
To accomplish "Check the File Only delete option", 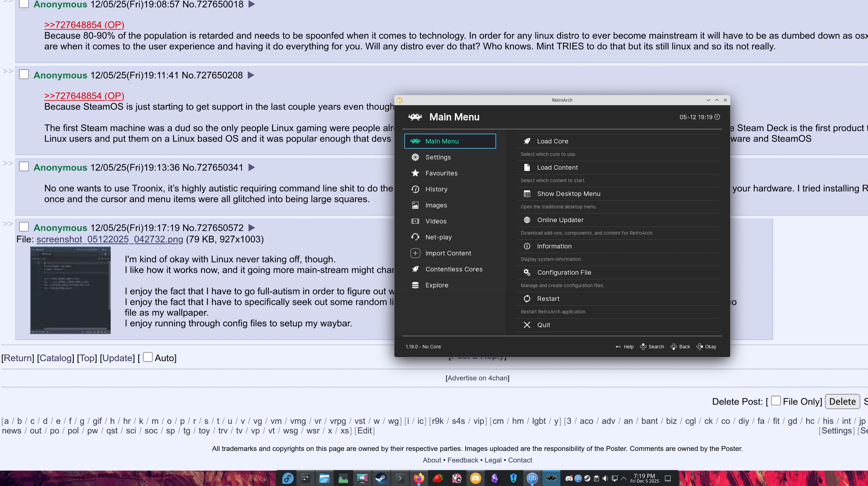I will point(776,401).
